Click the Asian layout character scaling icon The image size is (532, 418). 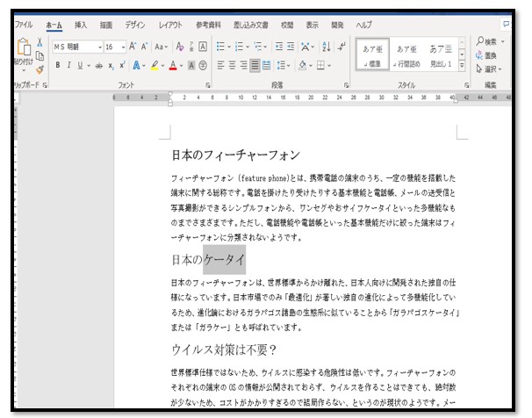point(306,47)
